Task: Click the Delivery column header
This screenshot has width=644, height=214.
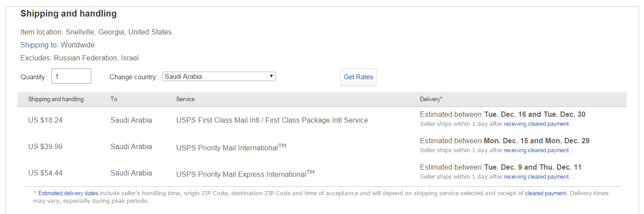Action: coord(431,99)
